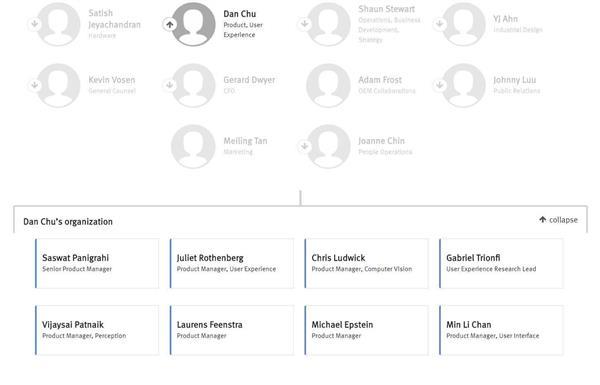Viewport: 600px width, 385px height.
Task: Select Satish Jeyachandran's avatar
Action: (58, 24)
